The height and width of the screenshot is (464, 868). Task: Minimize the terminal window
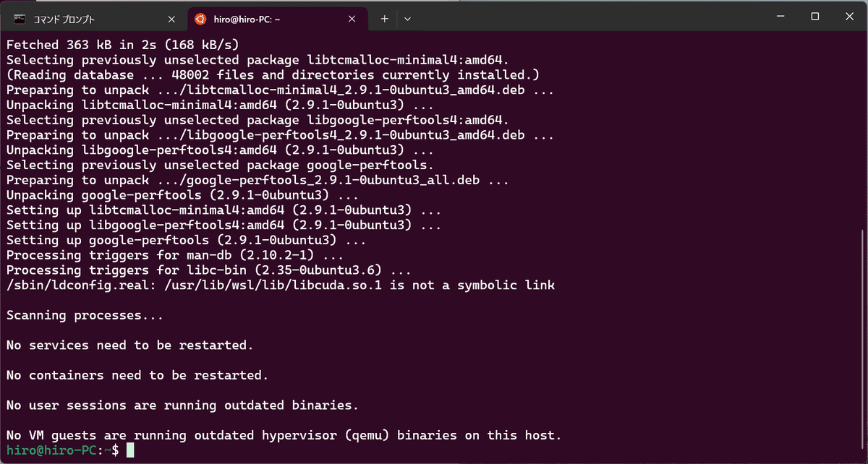click(x=780, y=16)
